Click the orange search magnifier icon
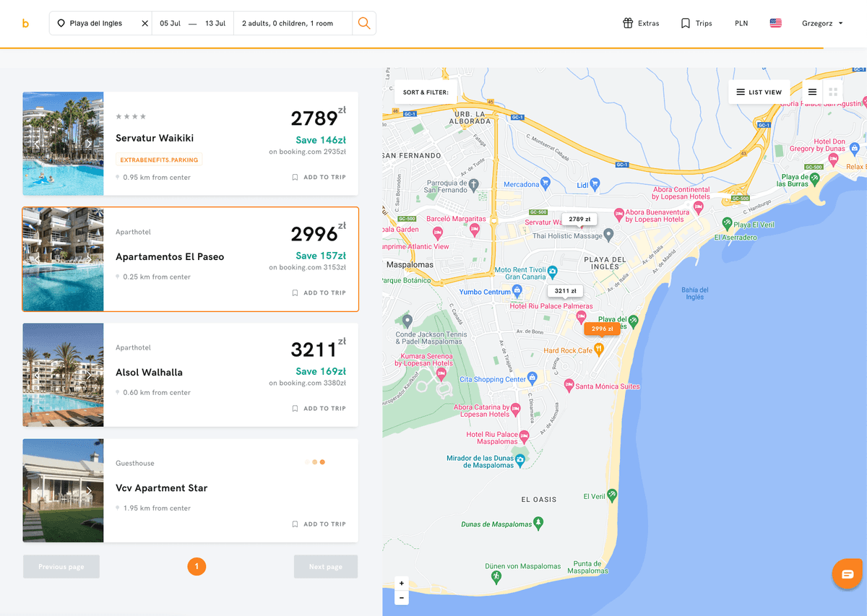The image size is (867, 616). coord(364,23)
